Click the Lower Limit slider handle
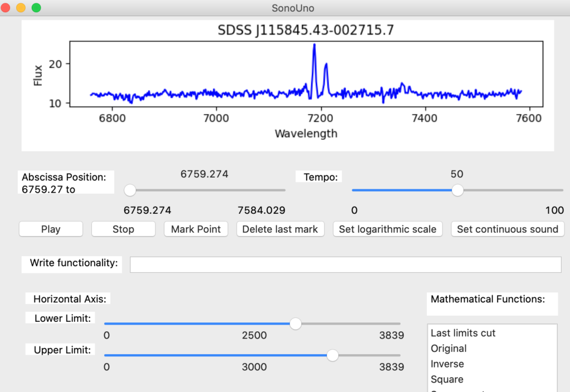Viewport: 570px width, 392px height. point(296,324)
